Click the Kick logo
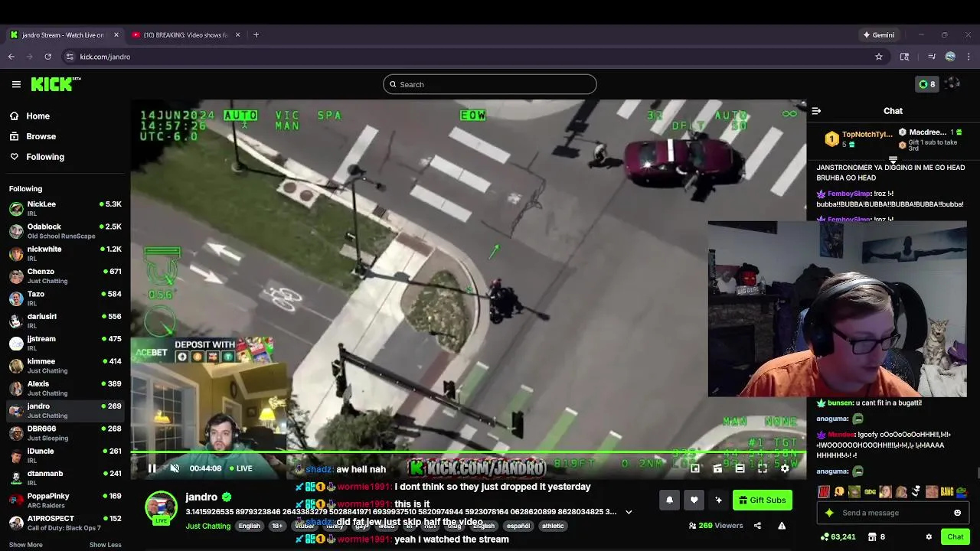Screen dimensions: 980x551 tap(55, 84)
